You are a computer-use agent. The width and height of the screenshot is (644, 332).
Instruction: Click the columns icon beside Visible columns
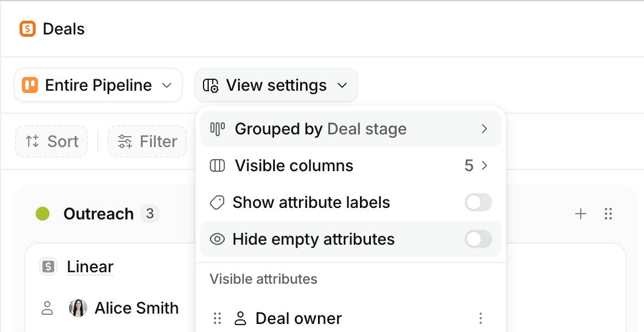click(x=217, y=165)
